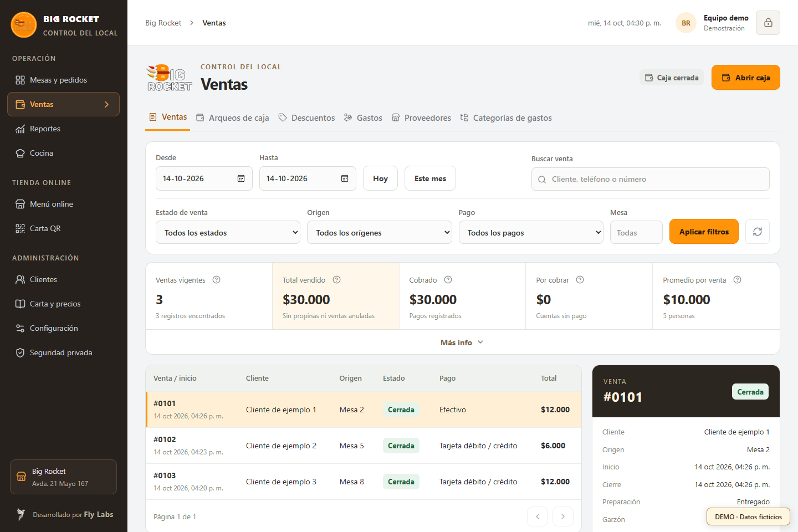The height and width of the screenshot is (532, 798).
Task: Click the refresh filters icon button
Action: click(758, 232)
